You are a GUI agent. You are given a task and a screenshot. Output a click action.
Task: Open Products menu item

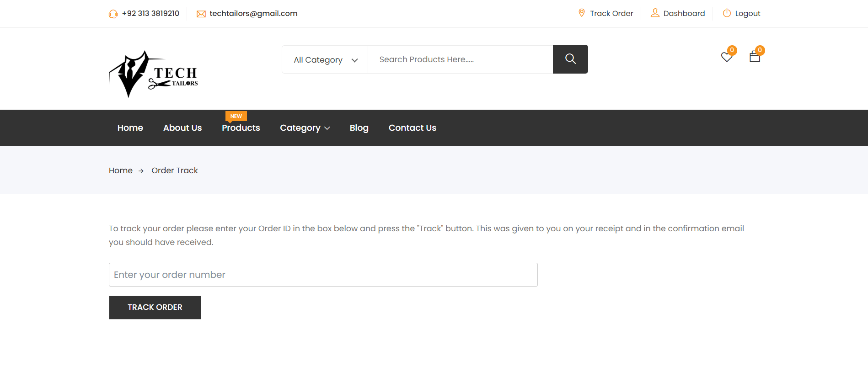pyautogui.click(x=241, y=128)
